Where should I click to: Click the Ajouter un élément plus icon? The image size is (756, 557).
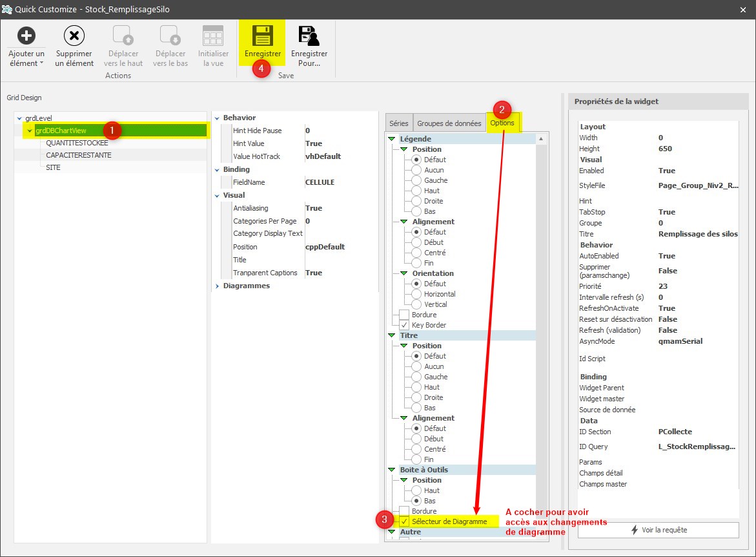[26, 36]
